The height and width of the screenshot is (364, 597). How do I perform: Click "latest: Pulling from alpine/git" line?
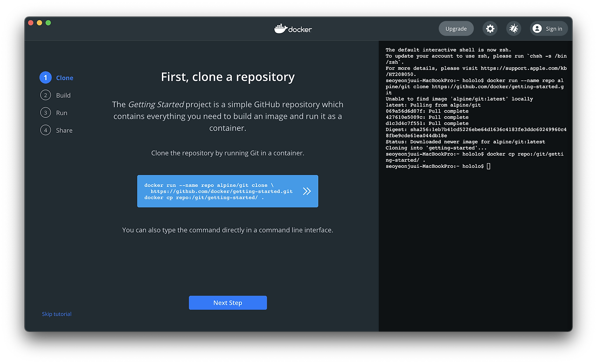pos(433,105)
